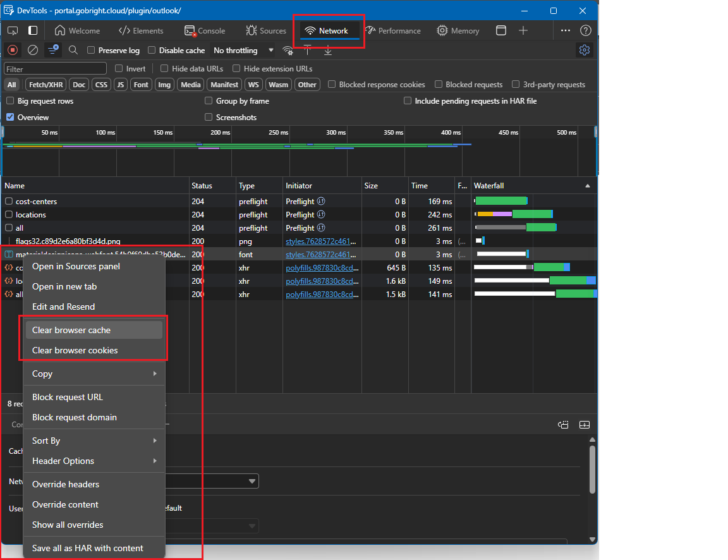
Task: Select Open in new tab
Action: point(94,286)
